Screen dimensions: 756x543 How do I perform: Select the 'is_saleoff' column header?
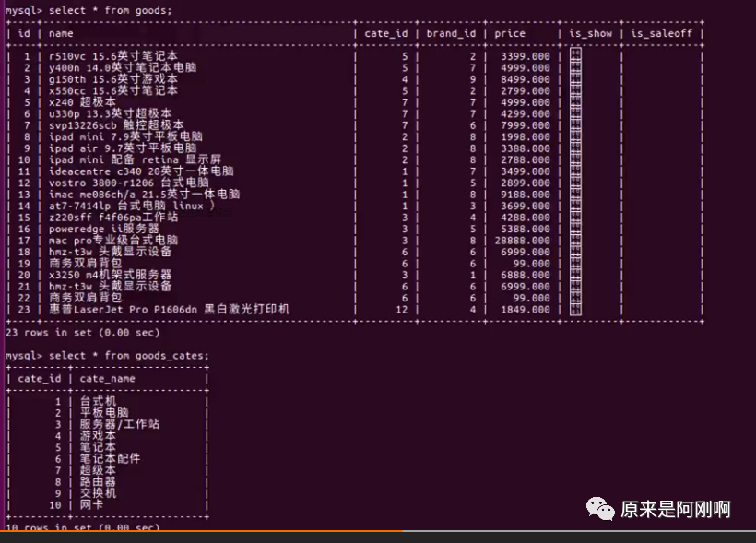point(662,33)
